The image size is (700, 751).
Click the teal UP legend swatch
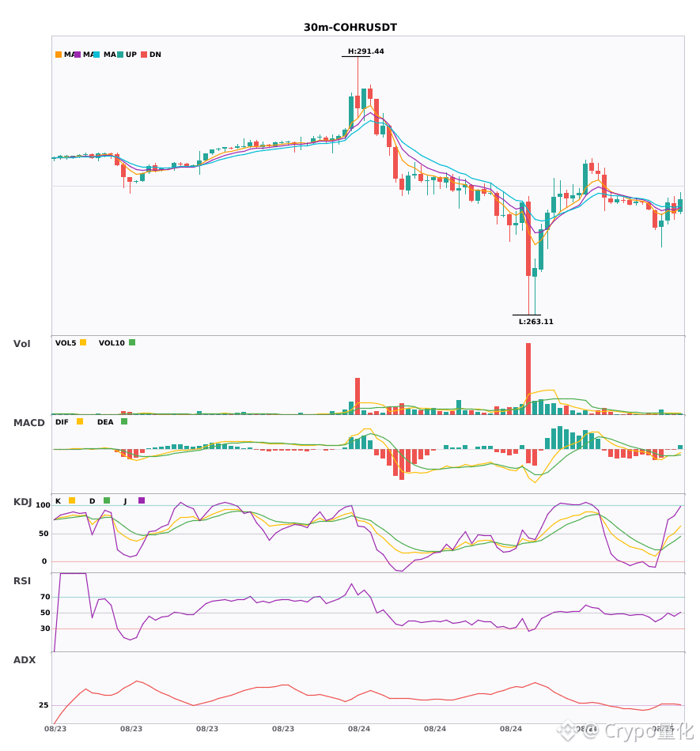119,55
